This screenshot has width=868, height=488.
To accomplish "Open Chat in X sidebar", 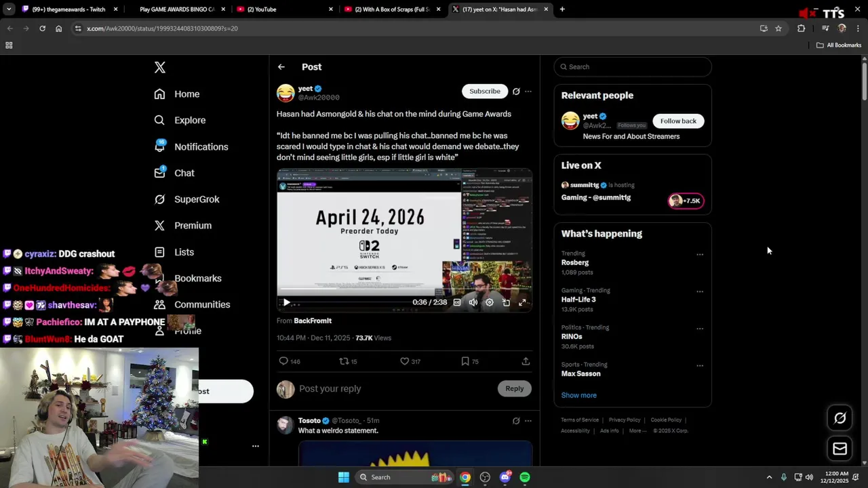I will pyautogui.click(x=174, y=173).
